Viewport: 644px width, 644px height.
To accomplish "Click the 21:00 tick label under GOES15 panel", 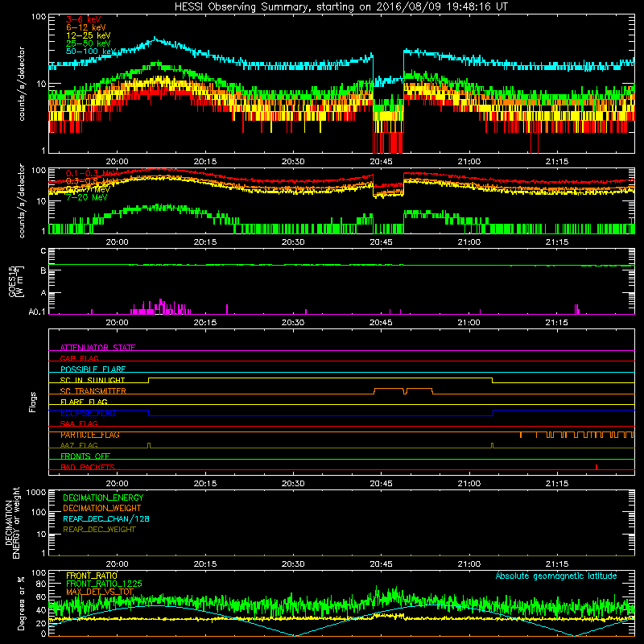I will click(x=469, y=323).
